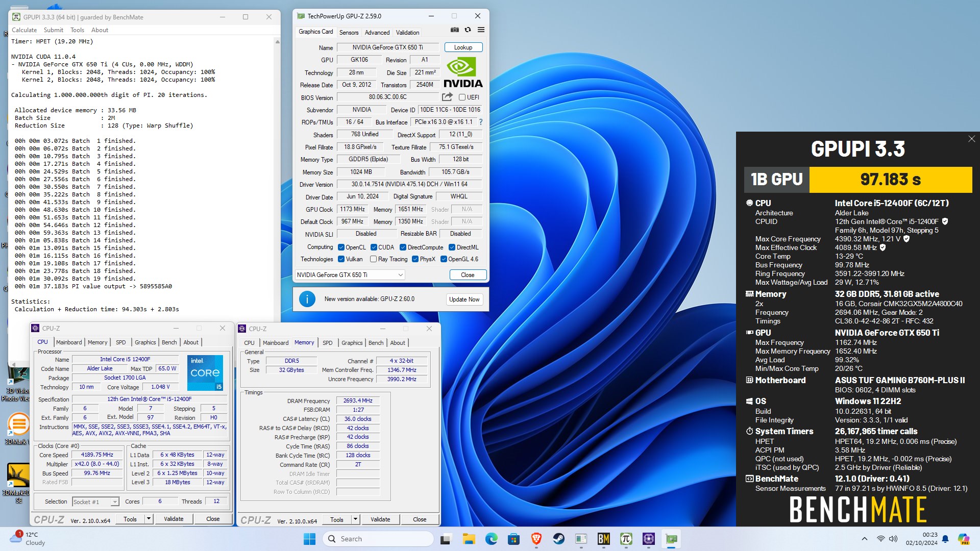Select the SPD tab in the CPU-Z Memory window
980x551 pixels.
point(328,343)
